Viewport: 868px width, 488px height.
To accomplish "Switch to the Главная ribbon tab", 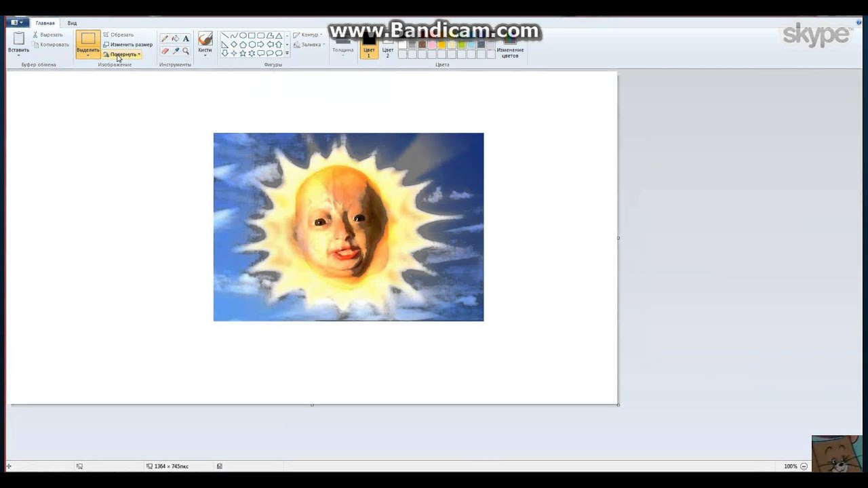I will 45,23.
